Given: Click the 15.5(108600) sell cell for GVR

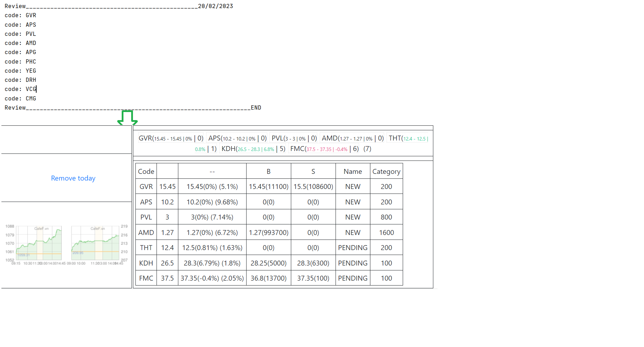Looking at the screenshot, I should click(313, 186).
